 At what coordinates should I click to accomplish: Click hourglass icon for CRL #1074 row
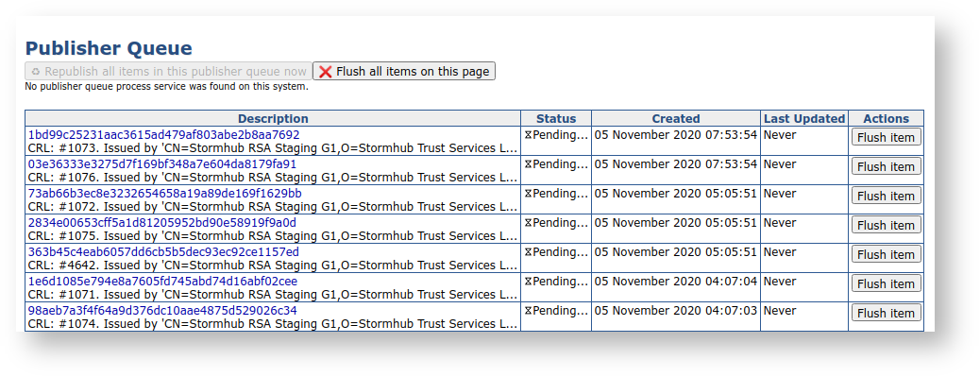pyautogui.click(x=528, y=311)
